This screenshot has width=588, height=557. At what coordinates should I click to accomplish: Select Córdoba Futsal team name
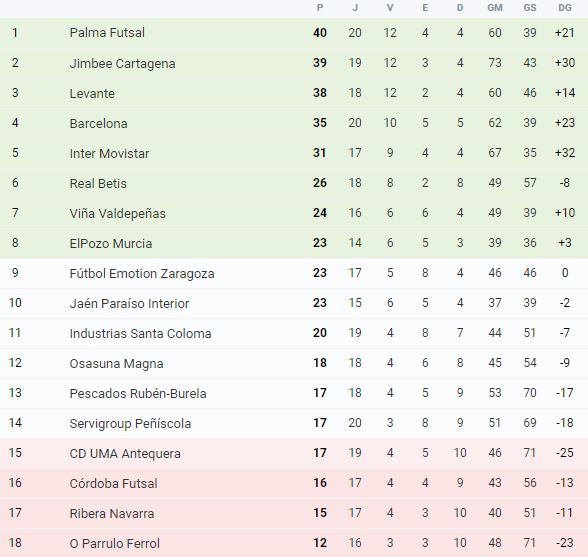tap(113, 483)
